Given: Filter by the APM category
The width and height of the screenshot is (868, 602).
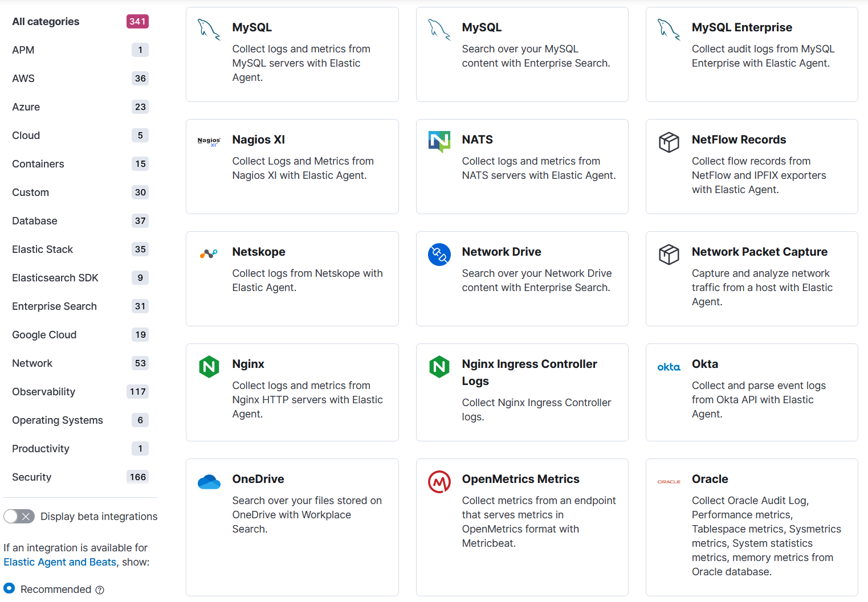Looking at the screenshot, I should point(80,50).
